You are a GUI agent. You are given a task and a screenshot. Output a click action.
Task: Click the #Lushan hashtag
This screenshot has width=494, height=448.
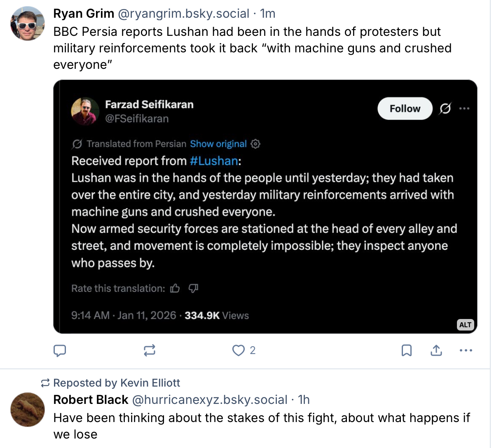coord(214,161)
